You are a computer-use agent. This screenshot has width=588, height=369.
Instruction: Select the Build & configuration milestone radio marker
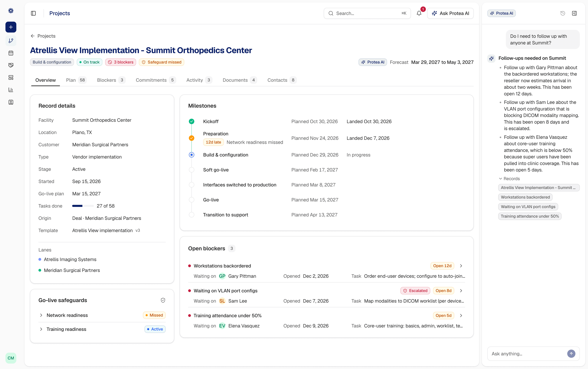(192, 155)
